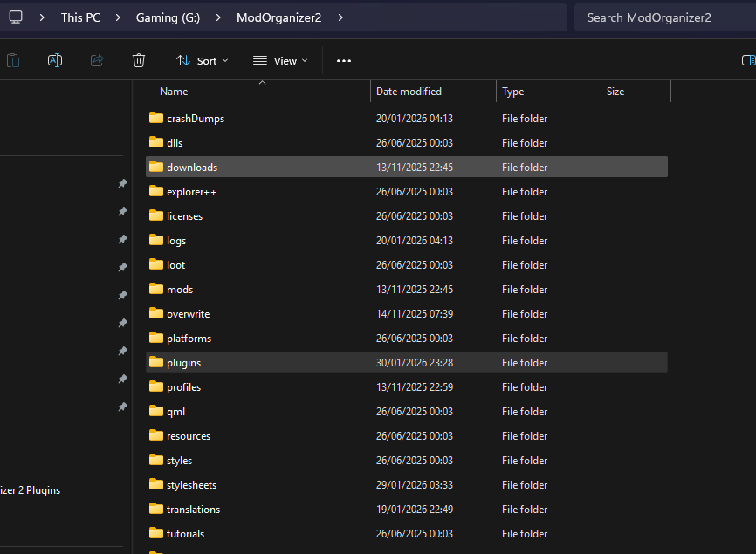756x554 pixels.
Task: Expand the chevron after This PC
Action: pyautogui.click(x=118, y=17)
